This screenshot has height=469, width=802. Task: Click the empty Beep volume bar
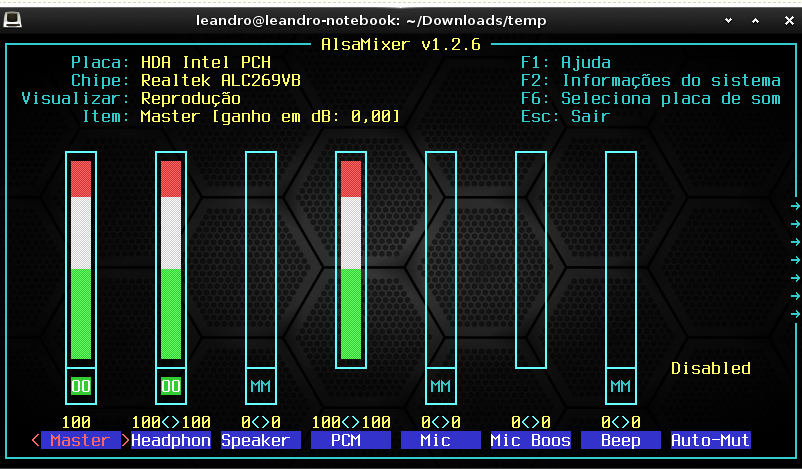621,260
